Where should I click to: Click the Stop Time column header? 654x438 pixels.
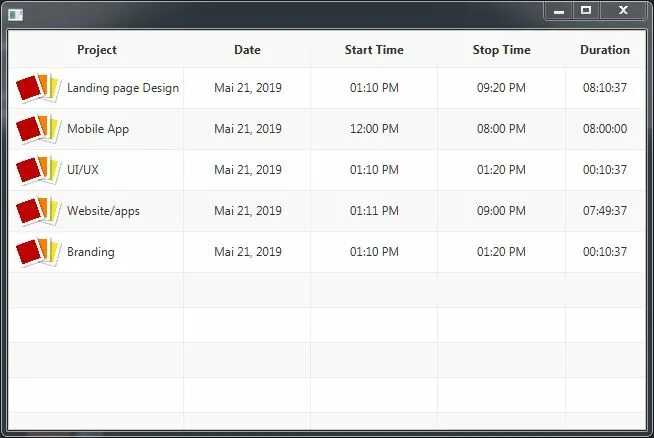pyautogui.click(x=501, y=50)
